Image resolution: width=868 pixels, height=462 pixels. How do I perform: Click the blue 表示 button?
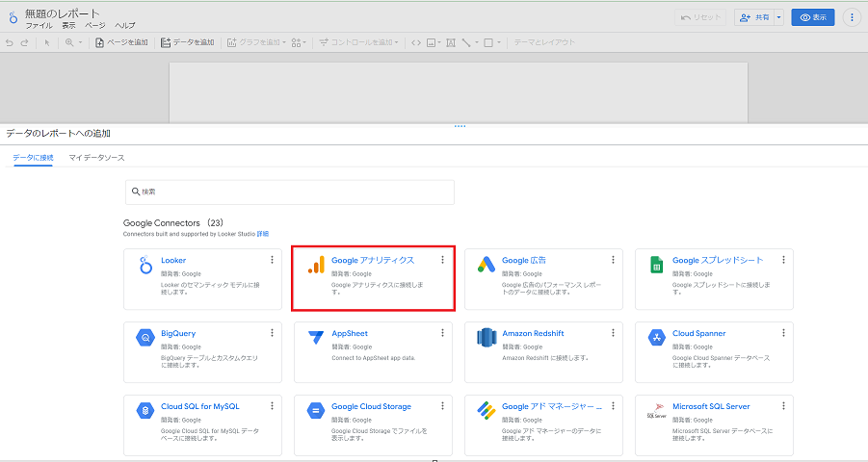(x=812, y=17)
